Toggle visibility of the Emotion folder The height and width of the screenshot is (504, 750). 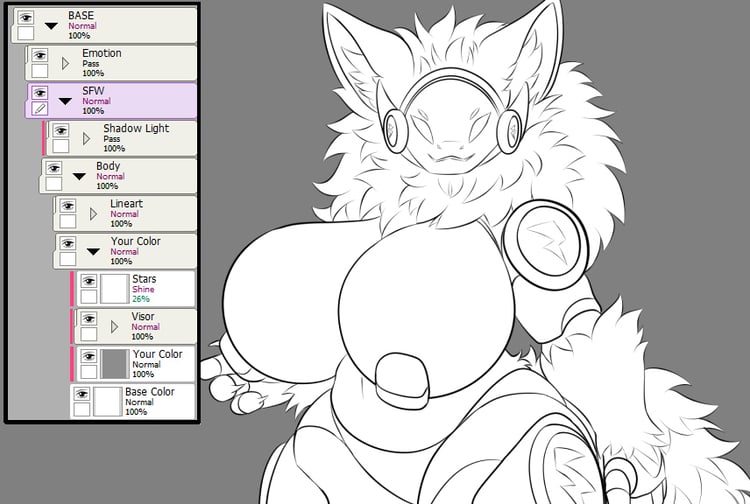pyautogui.click(x=40, y=55)
